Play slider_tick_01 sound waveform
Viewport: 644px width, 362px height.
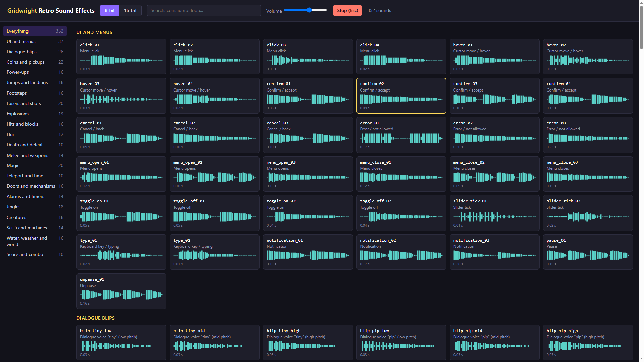(494, 217)
